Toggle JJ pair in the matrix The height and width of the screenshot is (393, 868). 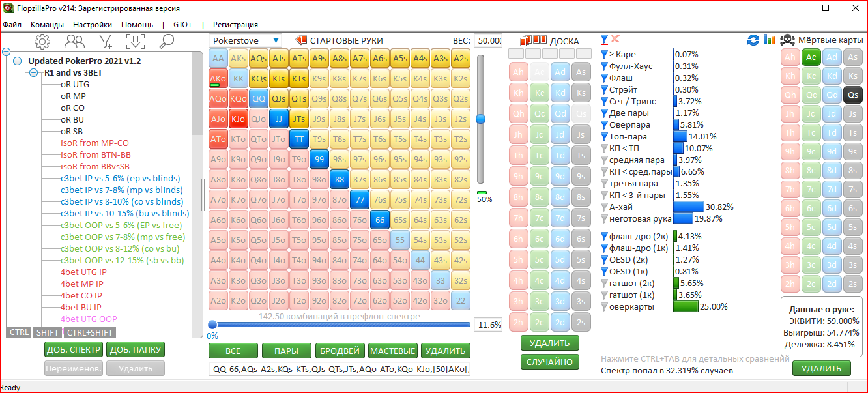pos(279,119)
